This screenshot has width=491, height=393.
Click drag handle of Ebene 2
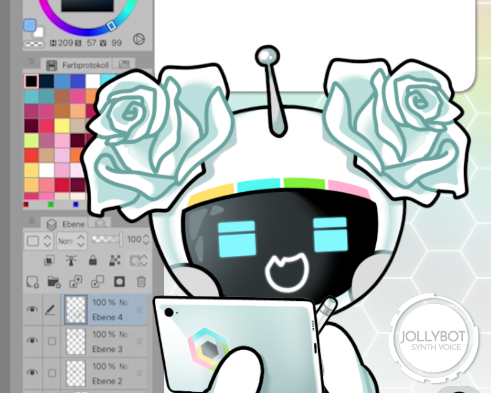(x=139, y=373)
